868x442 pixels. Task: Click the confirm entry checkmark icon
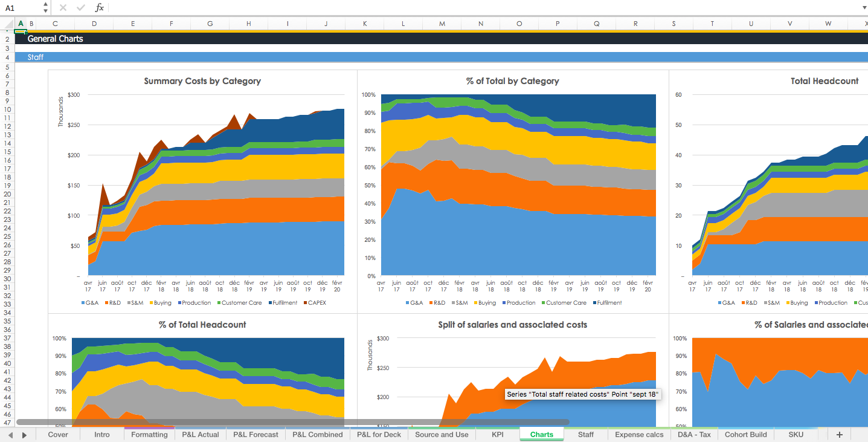click(81, 8)
